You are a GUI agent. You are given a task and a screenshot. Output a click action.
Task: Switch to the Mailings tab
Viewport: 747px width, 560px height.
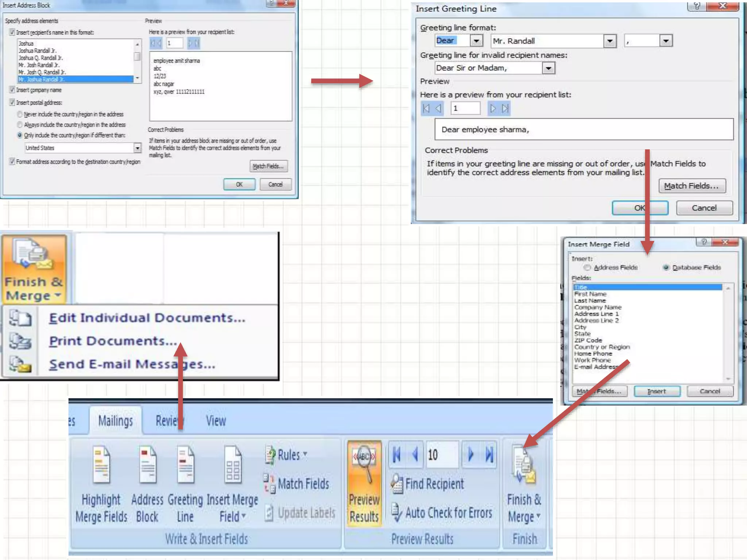coord(115,421)
